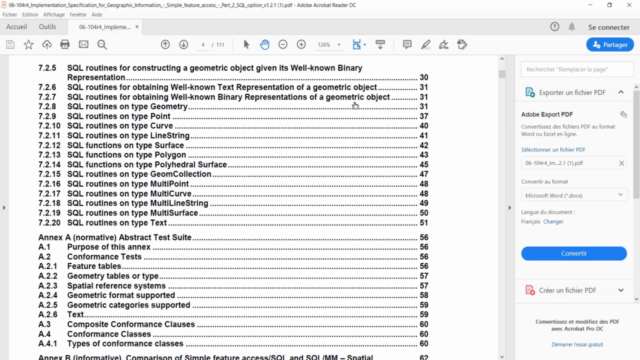The width and height of the screenshot is (640, 360).
Task: Open the notifications bell
Action: point(572,27)
